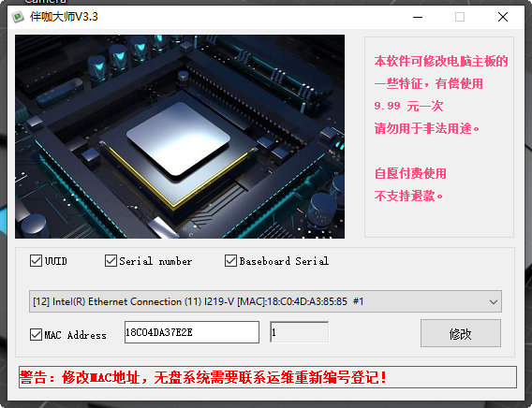Uncheck the UUID checkbox
532x408 pixels.
pos(36,261)
